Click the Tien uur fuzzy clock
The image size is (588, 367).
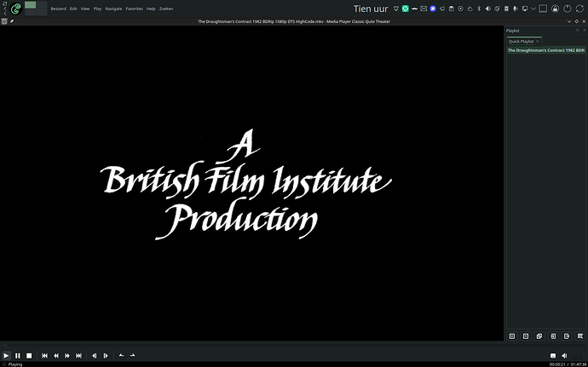(x=371, y=9)
